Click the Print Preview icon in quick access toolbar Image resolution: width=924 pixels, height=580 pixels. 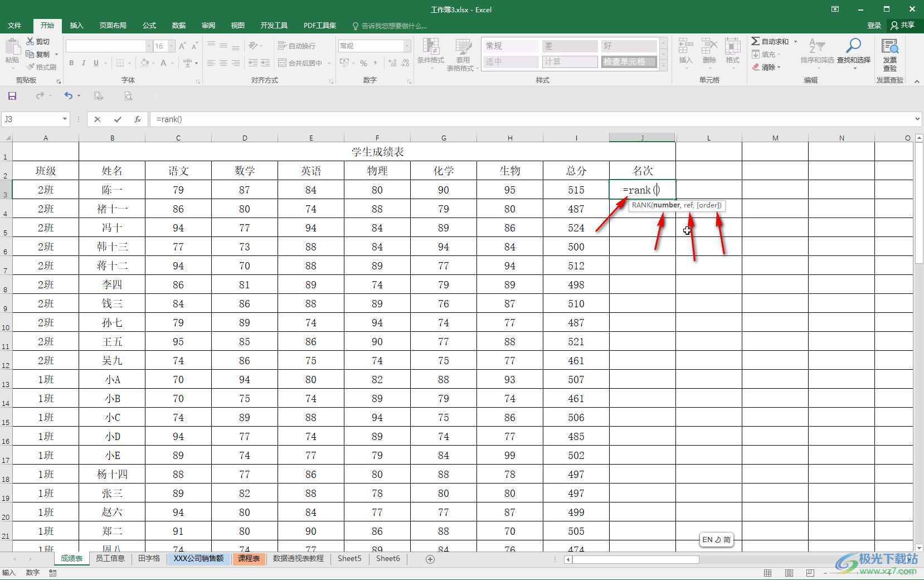click(x=128, y=96)
